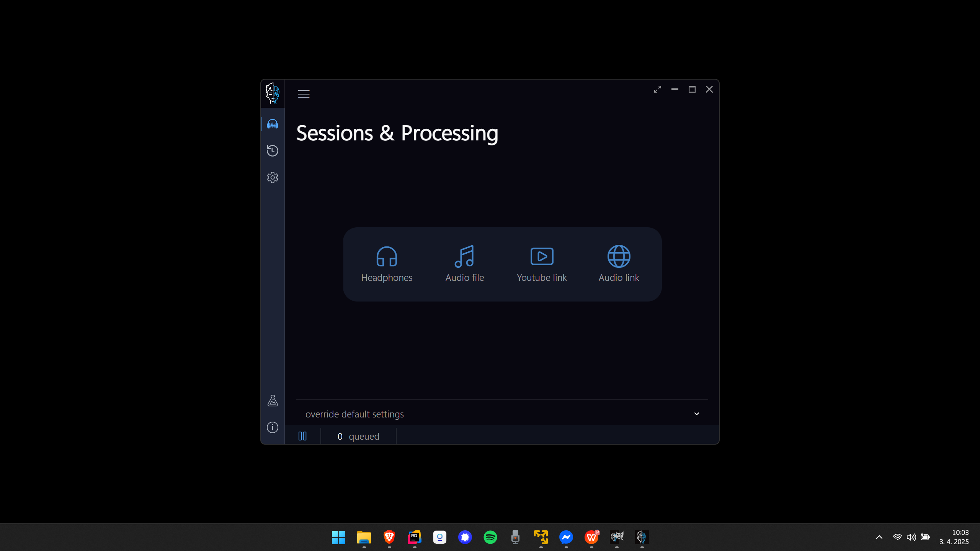The height and width of the screenshot is (551, 980).
Task: Click the override settings chevron arrow
Action: click(697, 414)
